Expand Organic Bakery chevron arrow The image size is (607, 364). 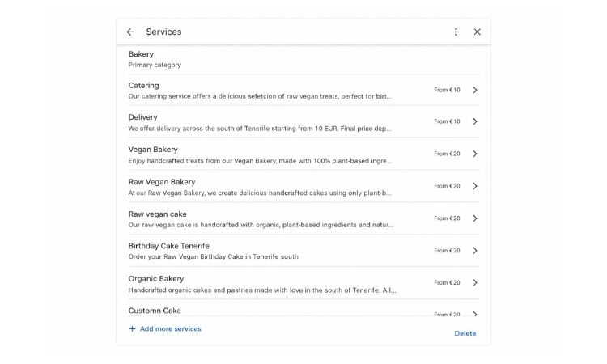(475, 283)
